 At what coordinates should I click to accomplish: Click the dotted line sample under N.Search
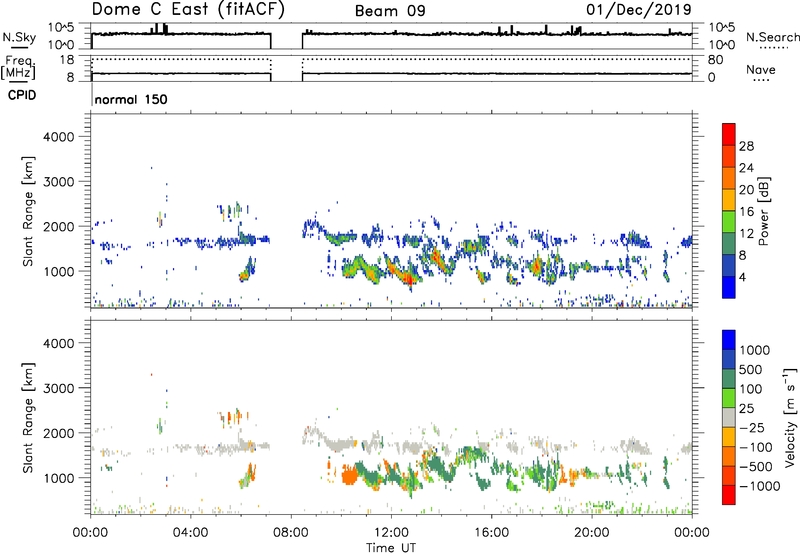pos(774,48)
